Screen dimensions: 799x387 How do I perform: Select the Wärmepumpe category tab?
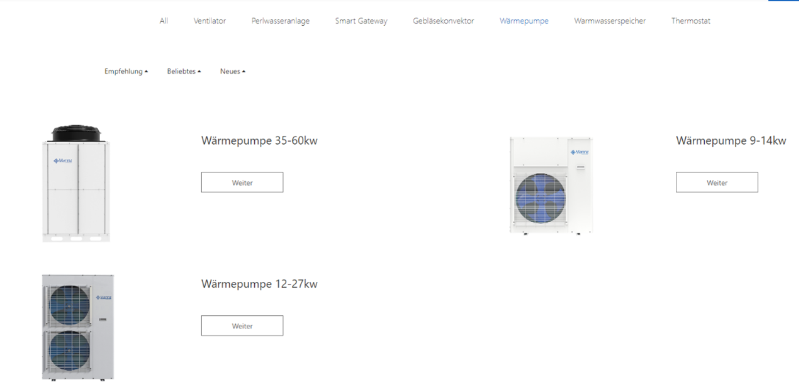[524, 21]
